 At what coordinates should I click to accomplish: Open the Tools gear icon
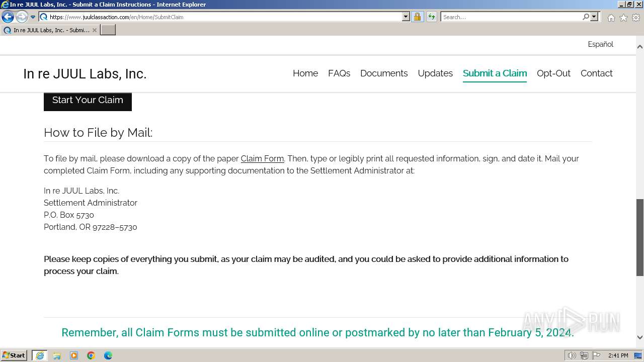pos(636,18)
